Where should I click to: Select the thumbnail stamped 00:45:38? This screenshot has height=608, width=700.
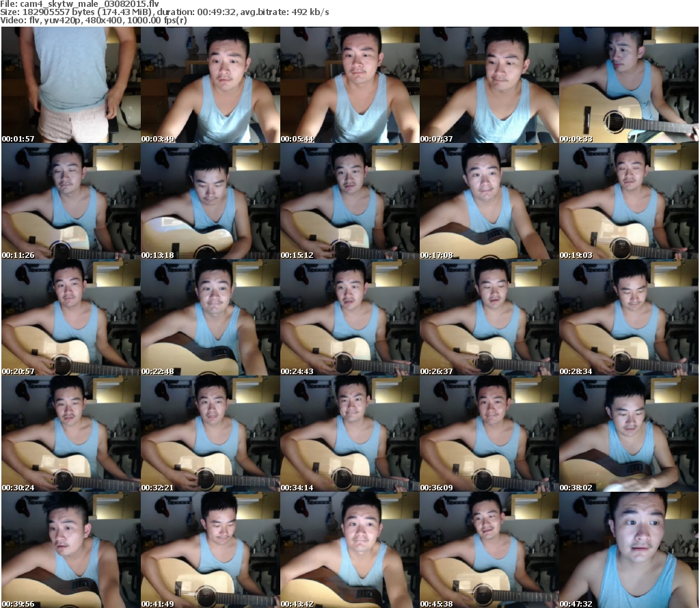pyautogui.click(x=489, y=549)
